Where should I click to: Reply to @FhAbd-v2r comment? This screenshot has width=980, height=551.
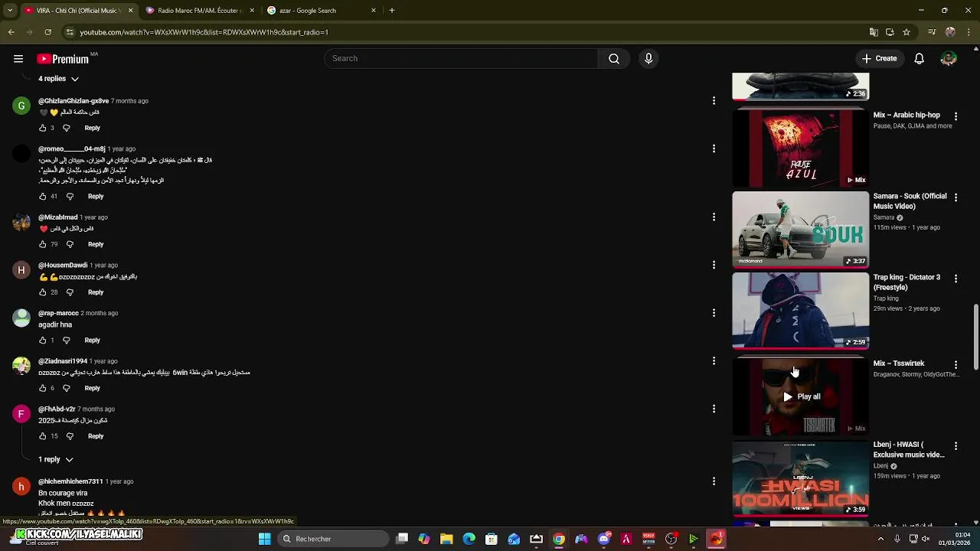(x=96, y=436)
